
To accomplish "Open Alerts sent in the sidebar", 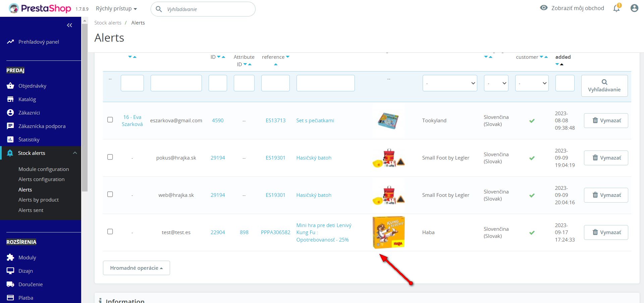I will [31, 210].
